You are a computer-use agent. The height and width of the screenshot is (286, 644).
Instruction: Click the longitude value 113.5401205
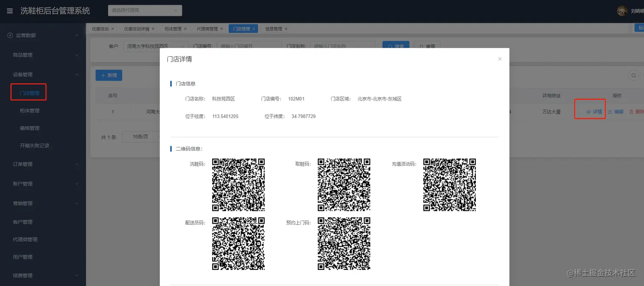click(225, 116)
